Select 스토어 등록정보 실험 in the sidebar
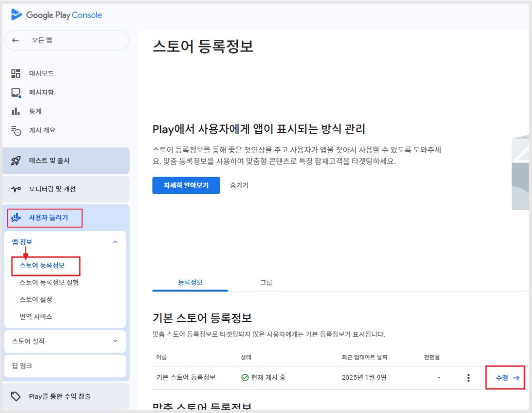The height and width of the screenshot is (413, 532). pos(49,283)
